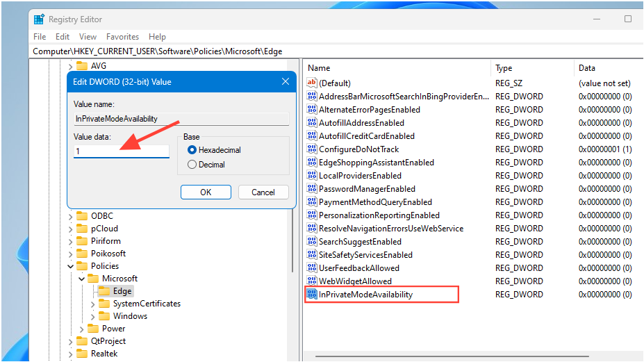Click the Realtek folder icon
Screen dimensions: 644x362
coord(82,354)
